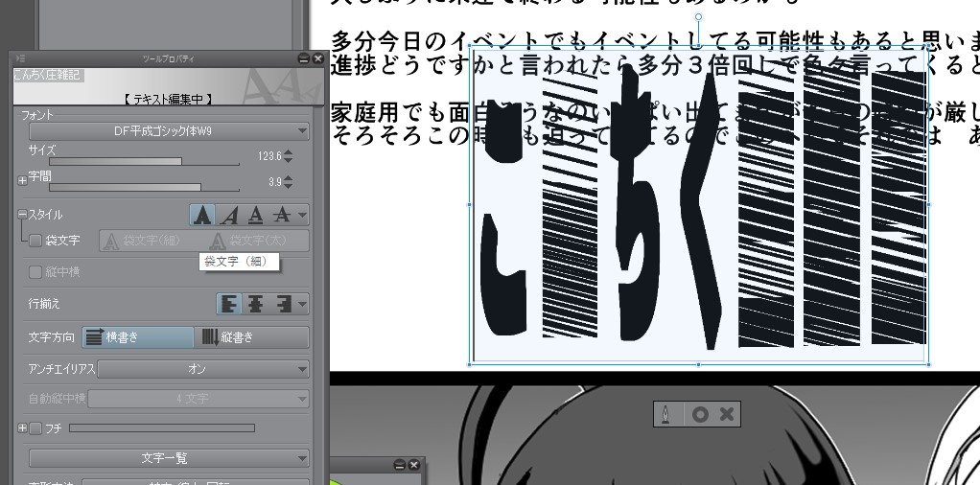Increase 字間 value with up arrow
This screenshot has width=980, height=485.
[x=288, y=178]
